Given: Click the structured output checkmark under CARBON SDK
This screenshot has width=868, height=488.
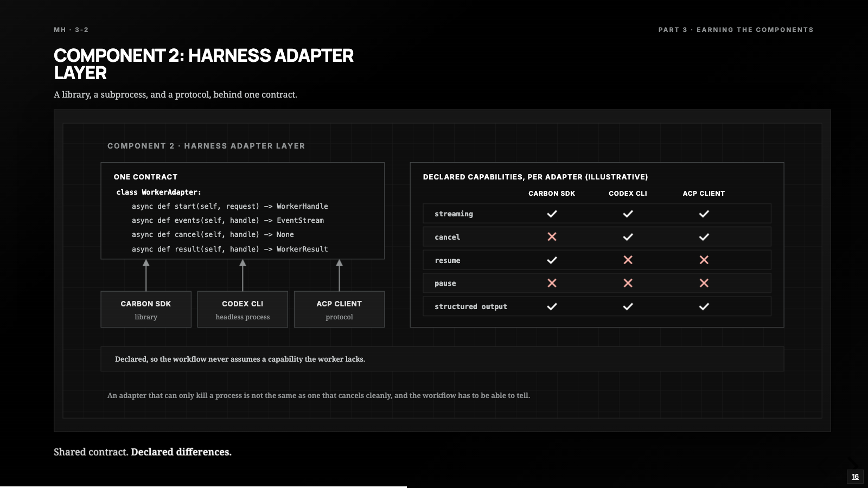Looking at the screenshot, I should (x=552, y=306).
